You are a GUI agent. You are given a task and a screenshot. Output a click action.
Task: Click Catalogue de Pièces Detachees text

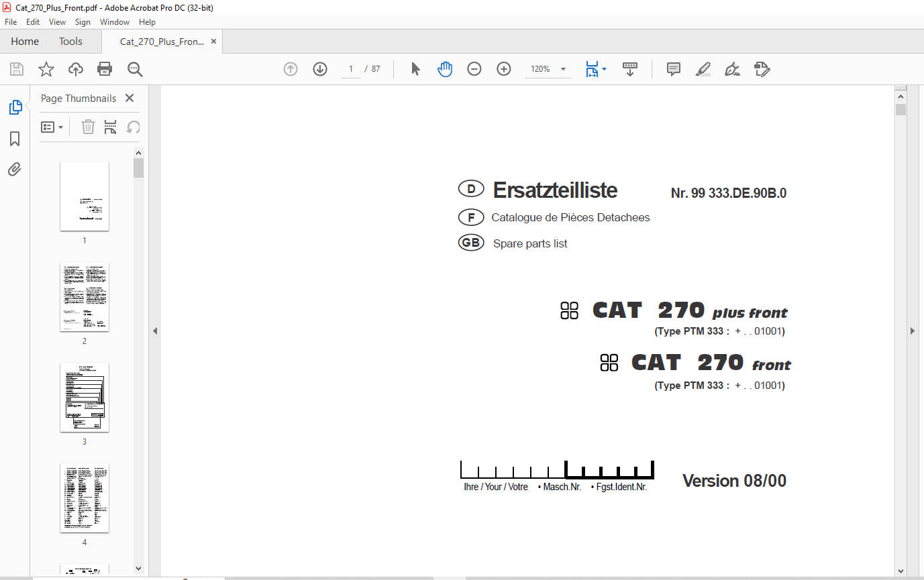pyautogui.click(x=570, y=217)
